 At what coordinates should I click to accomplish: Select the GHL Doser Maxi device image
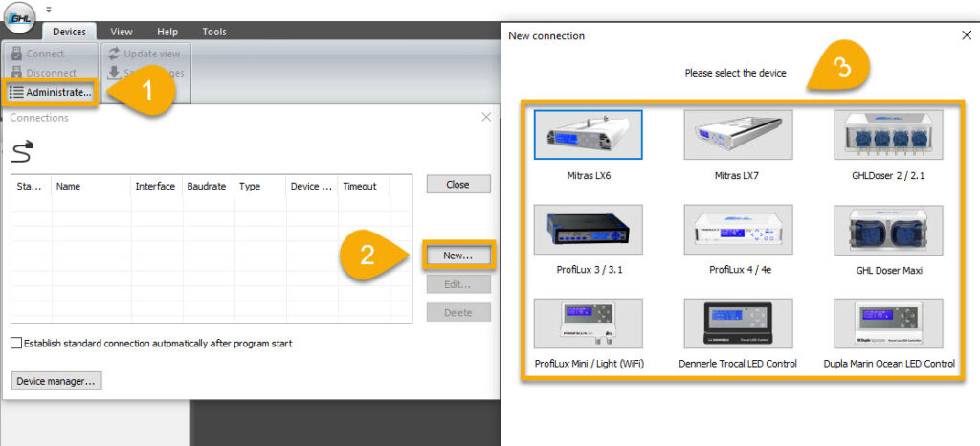point(888,230)
